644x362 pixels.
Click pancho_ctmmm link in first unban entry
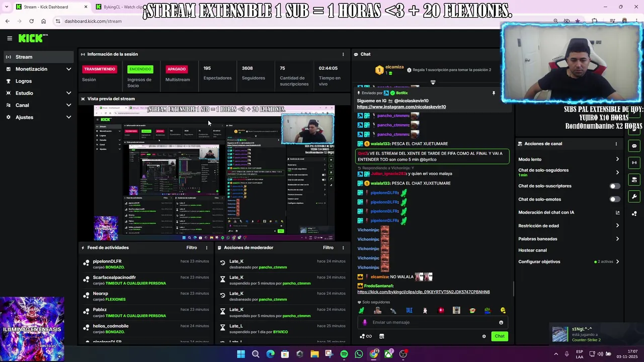pos(273,267)
